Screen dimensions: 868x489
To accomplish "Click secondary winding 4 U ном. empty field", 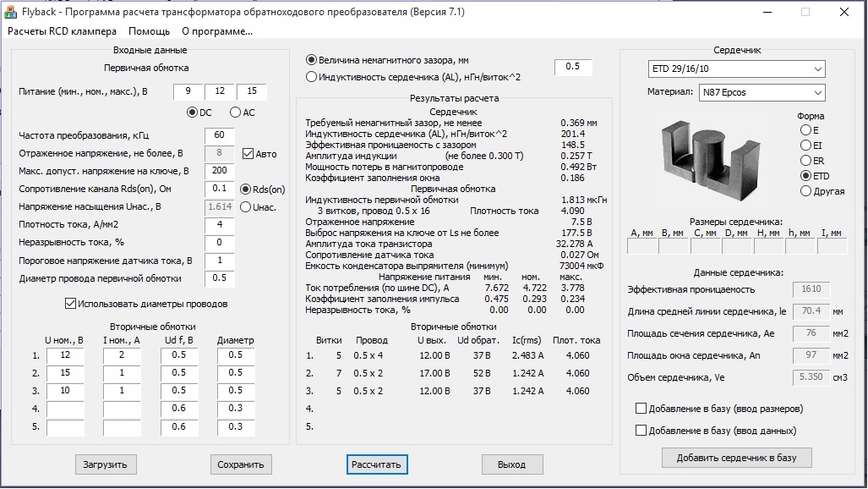I will click(x=65, y=409).
